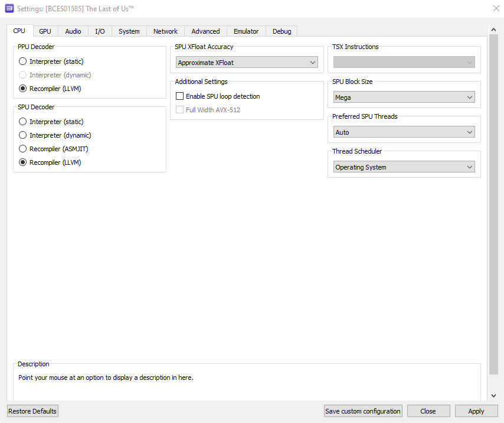Expand the SPU Block Size dropdown
504x423 pixels.
coord(404,97)
